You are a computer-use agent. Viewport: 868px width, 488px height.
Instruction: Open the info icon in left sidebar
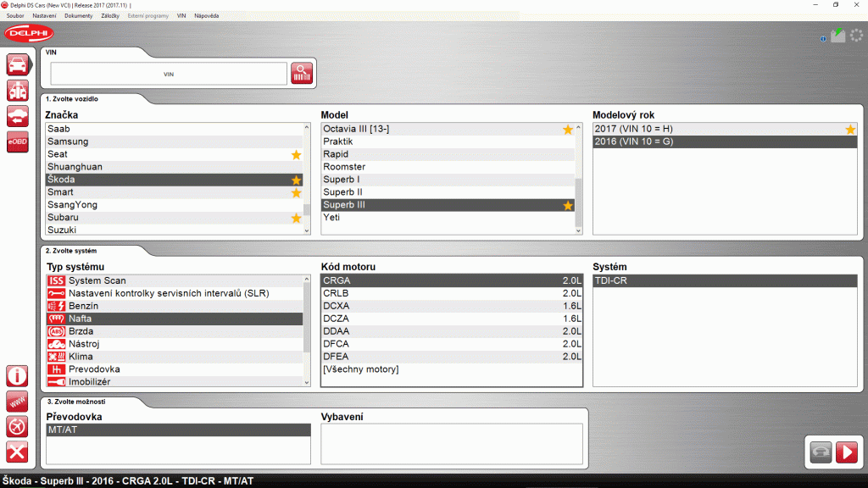pyautogui.click(x=17, y=376)
